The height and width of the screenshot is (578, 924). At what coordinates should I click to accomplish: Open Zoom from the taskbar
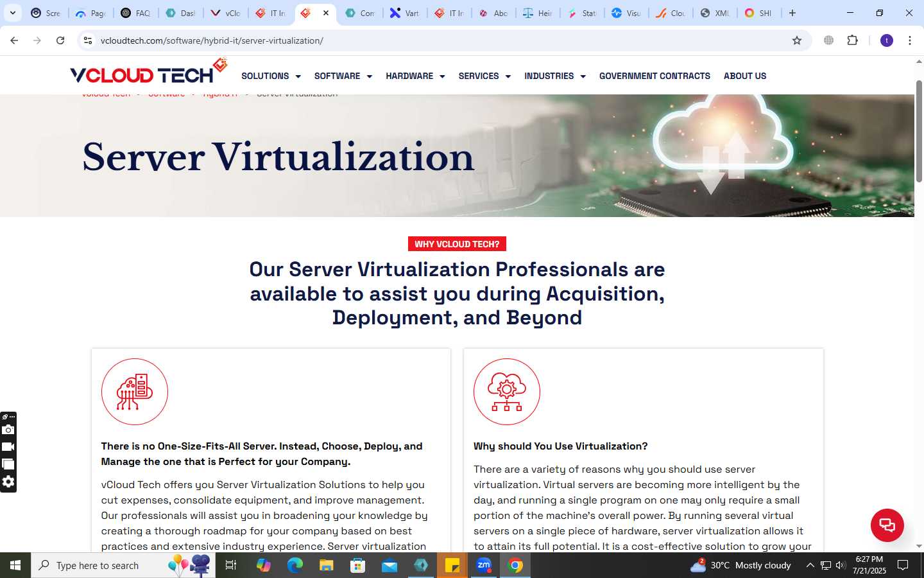tap(484, 565)
